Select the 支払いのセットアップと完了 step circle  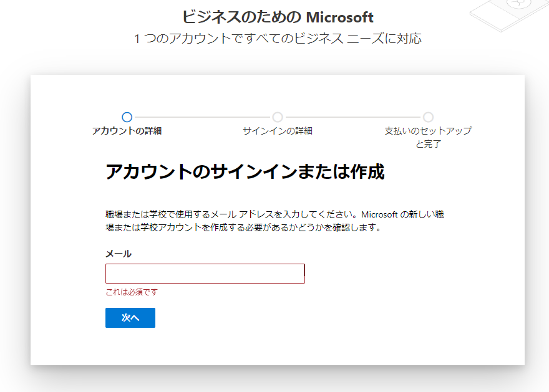tap(428, 117)
